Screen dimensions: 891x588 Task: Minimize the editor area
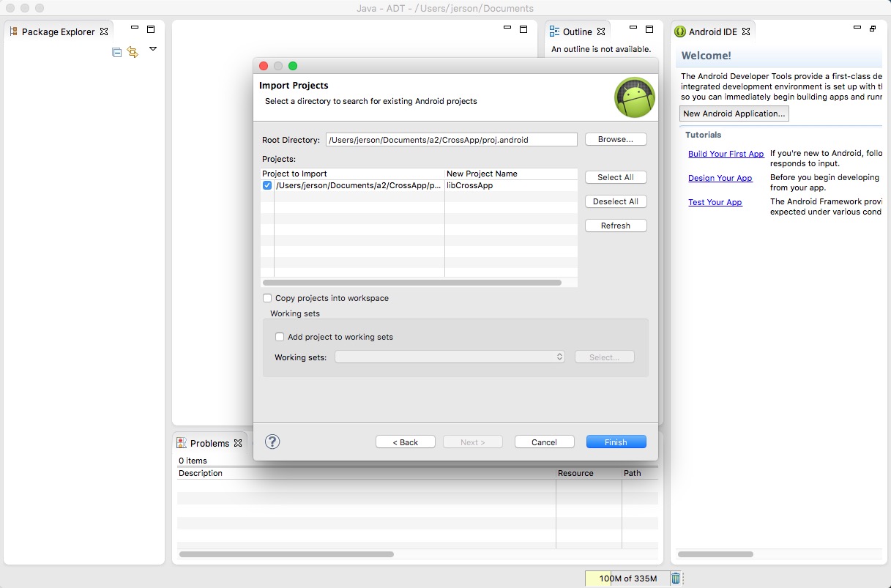pos(507,28)
